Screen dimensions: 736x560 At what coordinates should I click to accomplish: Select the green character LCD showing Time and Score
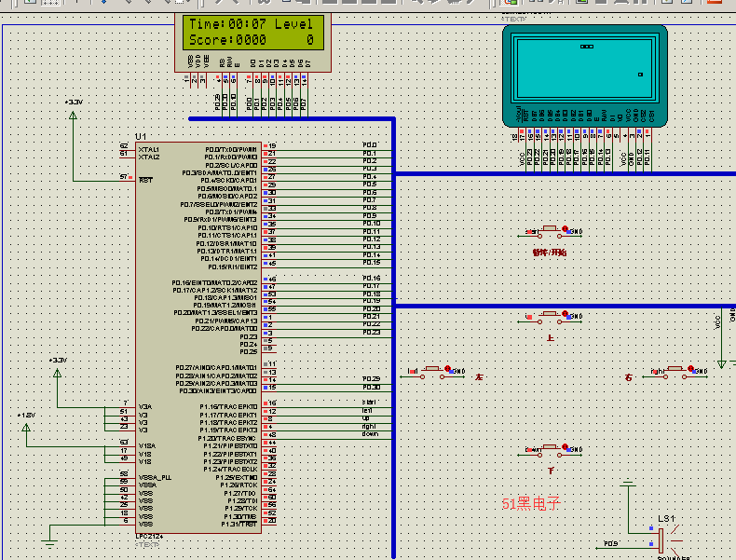(x=253, y=42)
